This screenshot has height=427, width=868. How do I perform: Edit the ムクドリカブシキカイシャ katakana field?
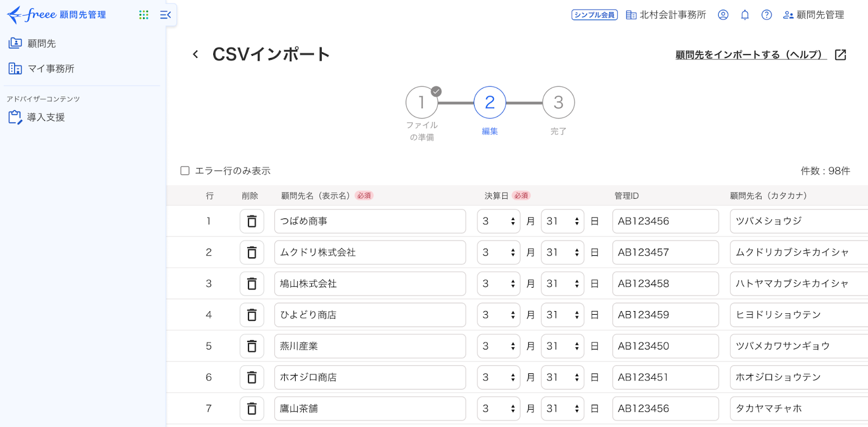pos(799,253)
